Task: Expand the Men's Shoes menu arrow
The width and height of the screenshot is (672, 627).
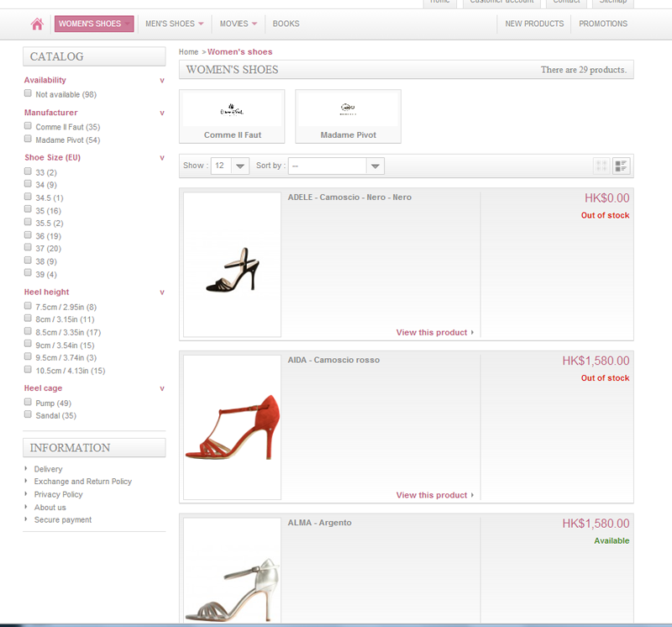Action: pos(201,24)
